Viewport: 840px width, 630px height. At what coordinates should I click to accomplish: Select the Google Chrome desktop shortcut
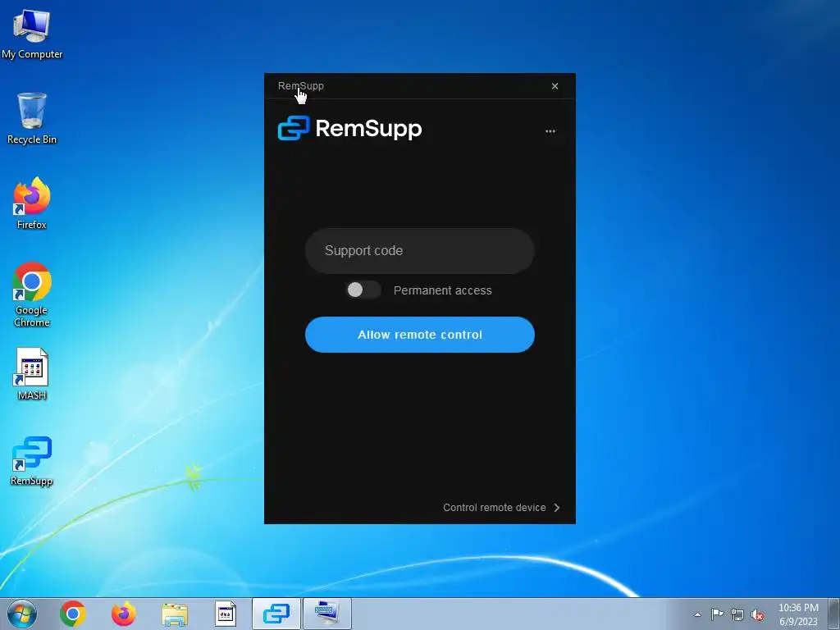pos(32,294)
